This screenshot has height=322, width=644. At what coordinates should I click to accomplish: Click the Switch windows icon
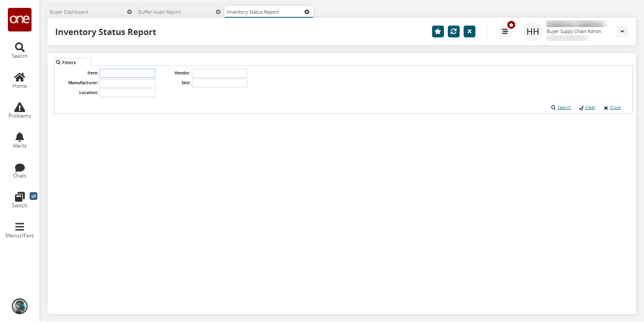coord(20,200)
